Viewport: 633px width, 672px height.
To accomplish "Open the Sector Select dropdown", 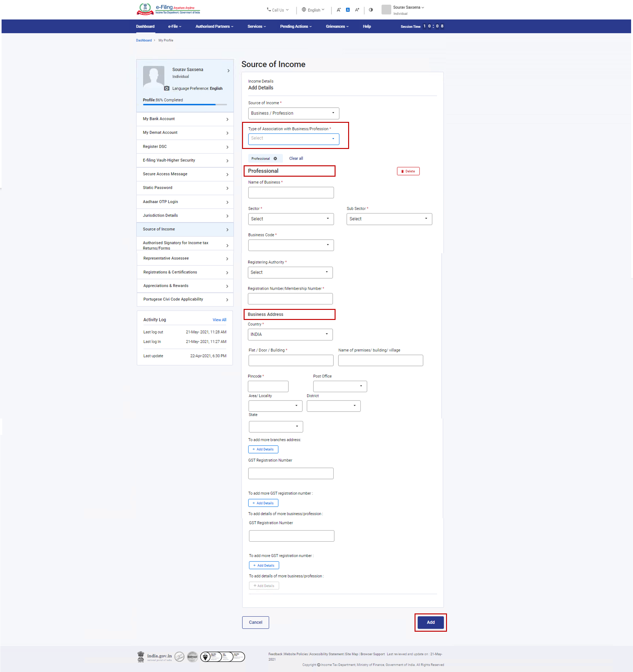I will (x=291, y=219).
